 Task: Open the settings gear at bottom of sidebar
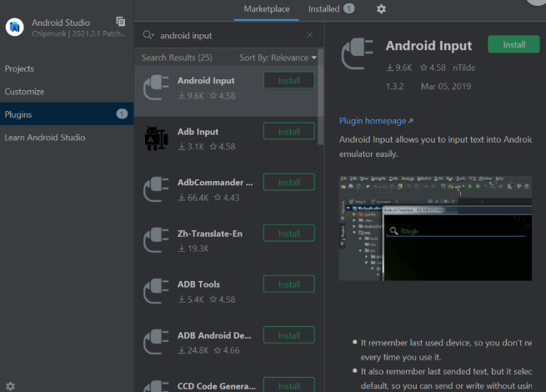coord(11,386)
